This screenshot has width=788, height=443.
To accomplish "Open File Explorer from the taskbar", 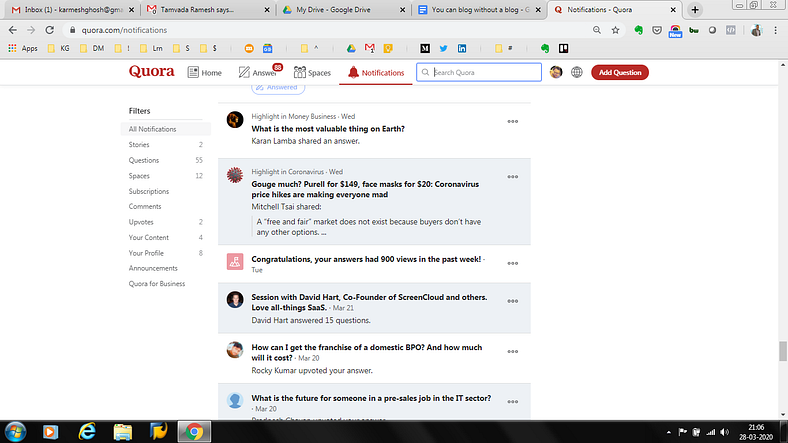I will pyautogui.click(x=123, y=431).
